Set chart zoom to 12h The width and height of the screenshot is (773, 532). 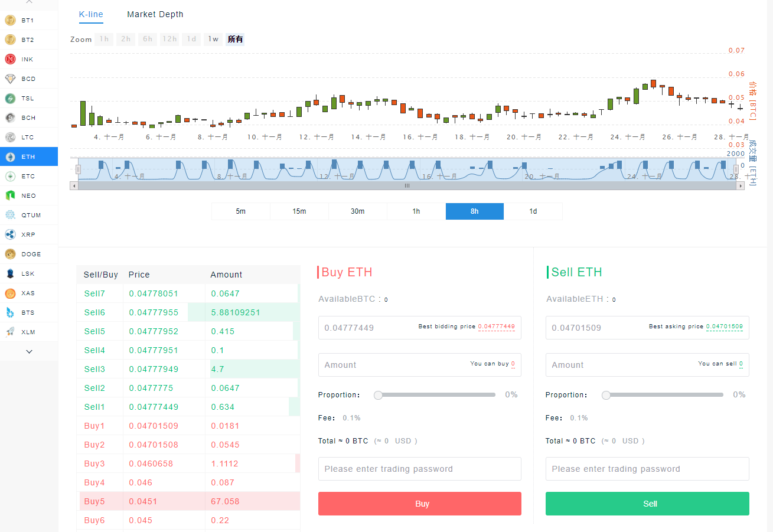(169, 40)
